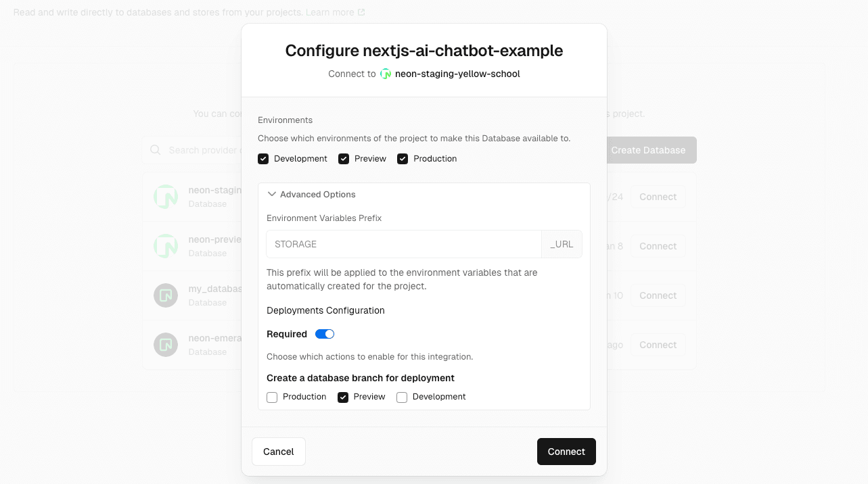Collapse the Advanced Options section
Image resolution: width=868 pixels, height=484 pixels.
[272, 194]
